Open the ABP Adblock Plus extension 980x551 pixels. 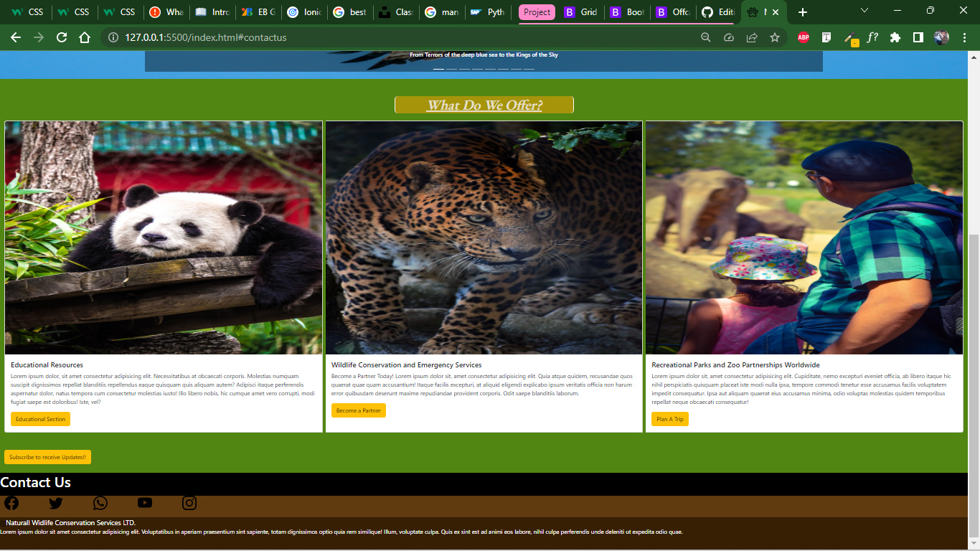(x=804, y=37)
